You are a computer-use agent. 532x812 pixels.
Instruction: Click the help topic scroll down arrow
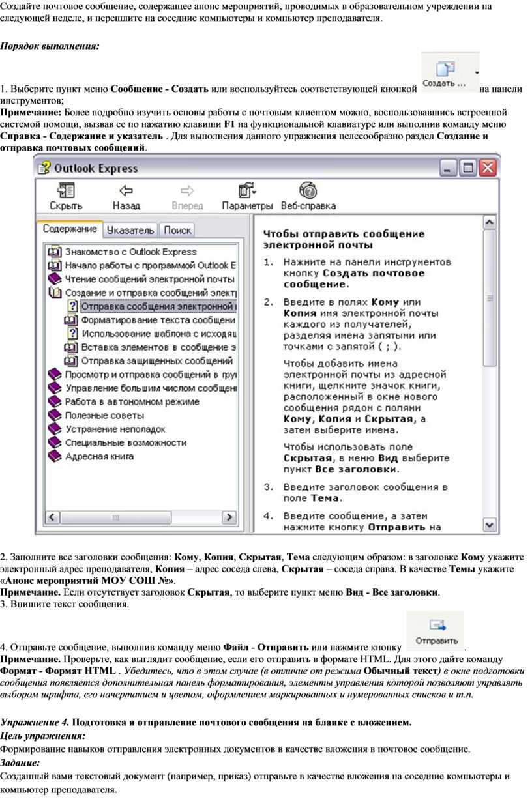pyautogui.click(x=490, y=525)
